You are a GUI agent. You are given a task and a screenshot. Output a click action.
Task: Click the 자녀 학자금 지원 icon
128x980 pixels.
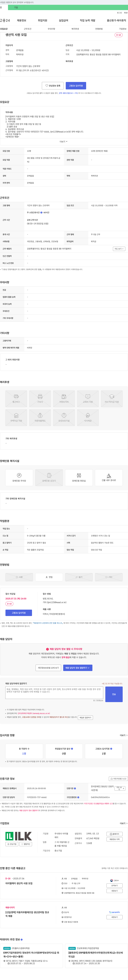(x=112, y=399)
